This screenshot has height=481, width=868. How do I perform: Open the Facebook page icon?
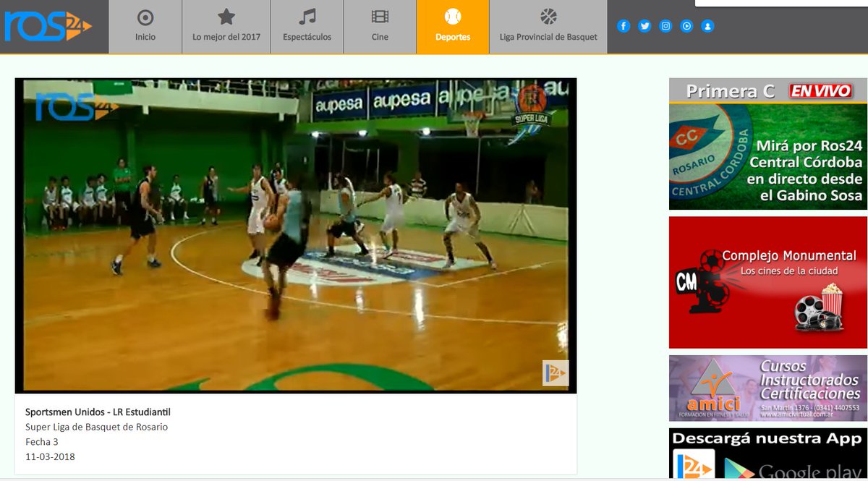click(x=624, y=26)
